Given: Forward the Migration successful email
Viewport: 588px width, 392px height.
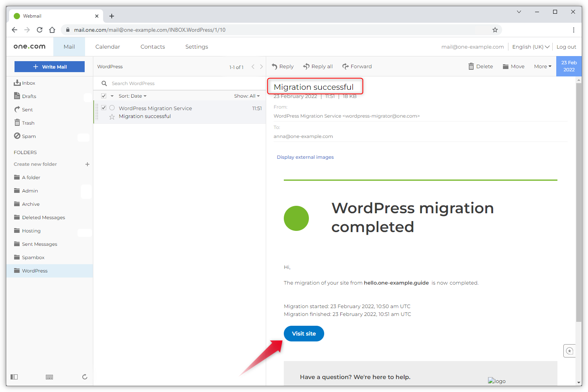Looking at the screenshot, I should (357, 66).
